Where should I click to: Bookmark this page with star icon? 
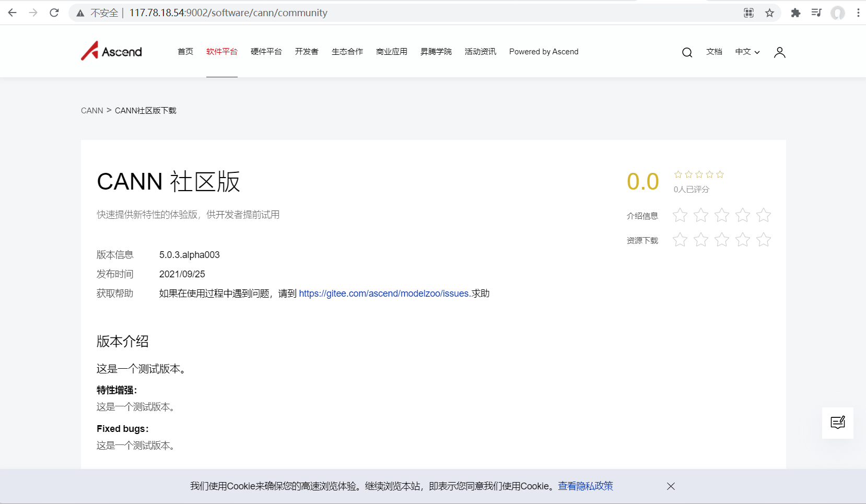pos(769,13)
